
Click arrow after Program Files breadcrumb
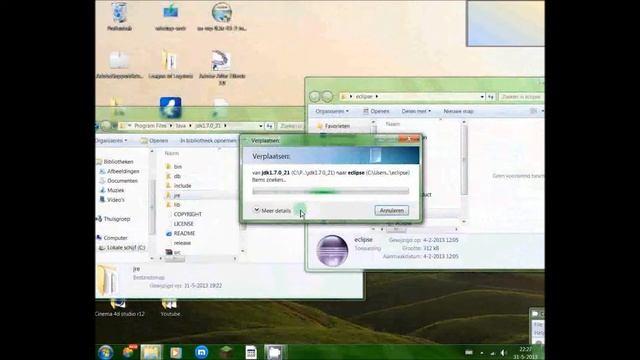(x=171, y=126)
